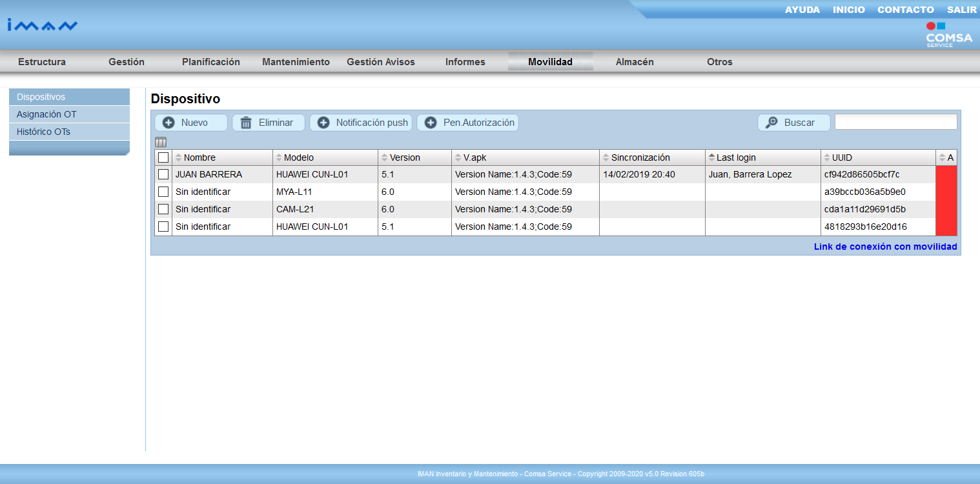Click the plus icon on Notificación push
The height and width of the screenshot is (484, 980).
(323, 123)
